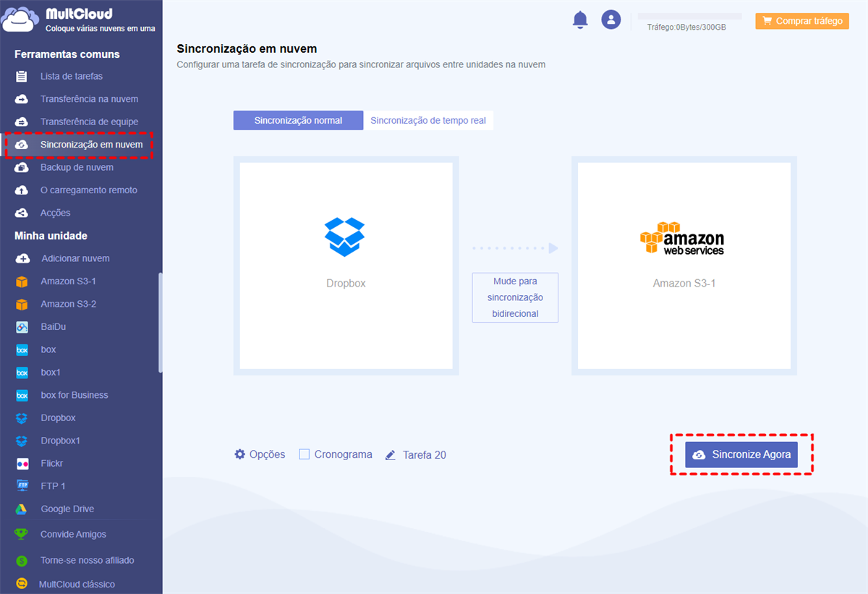The image size is (868, 594).
Task: Click the Google Drive triangle icon
Action: tap(22, 509)
